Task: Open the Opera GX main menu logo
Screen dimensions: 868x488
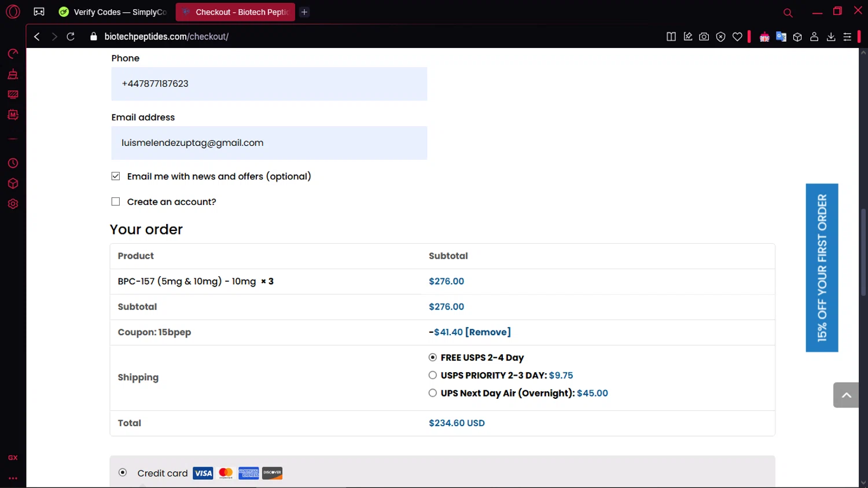Action: pos(13,12)
